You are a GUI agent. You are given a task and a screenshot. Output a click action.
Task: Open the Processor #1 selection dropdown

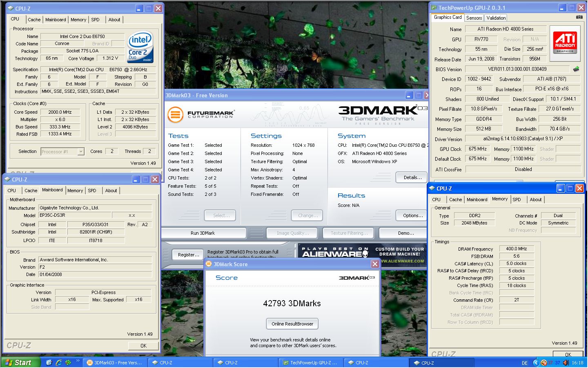pos(62,152)
